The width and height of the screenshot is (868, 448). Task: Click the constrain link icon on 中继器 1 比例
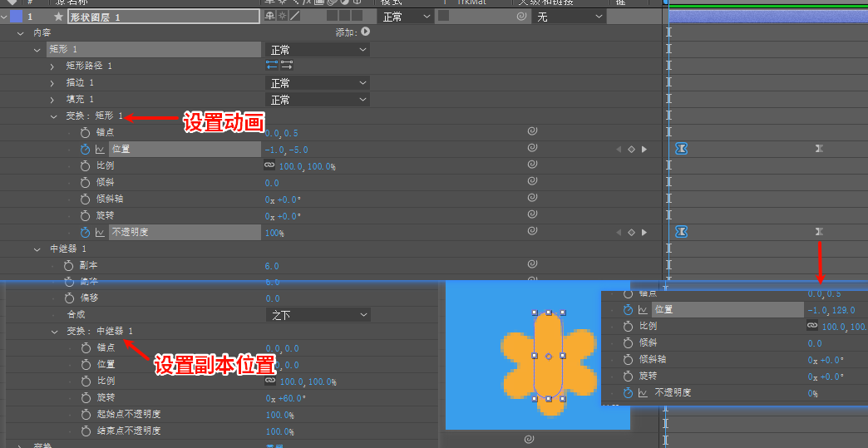pyautogui.click(x=270, y=380)
